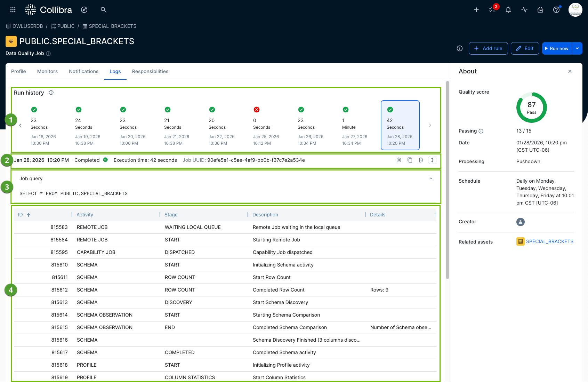Viewport: 588px width, 382px height.
Task: Advance Run history with the right arrow chevron
Action: (430, 125)
